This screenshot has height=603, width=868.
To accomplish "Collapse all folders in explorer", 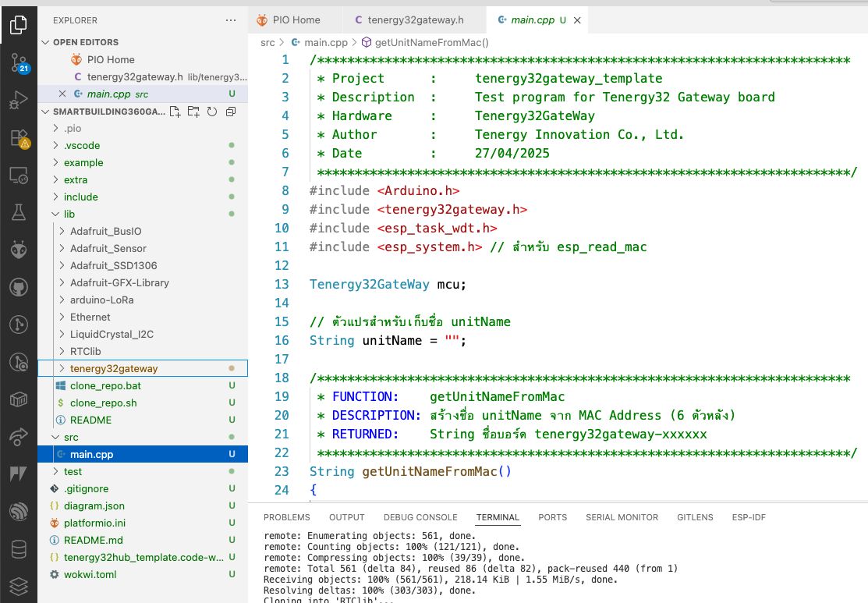I will coord(231,112).
